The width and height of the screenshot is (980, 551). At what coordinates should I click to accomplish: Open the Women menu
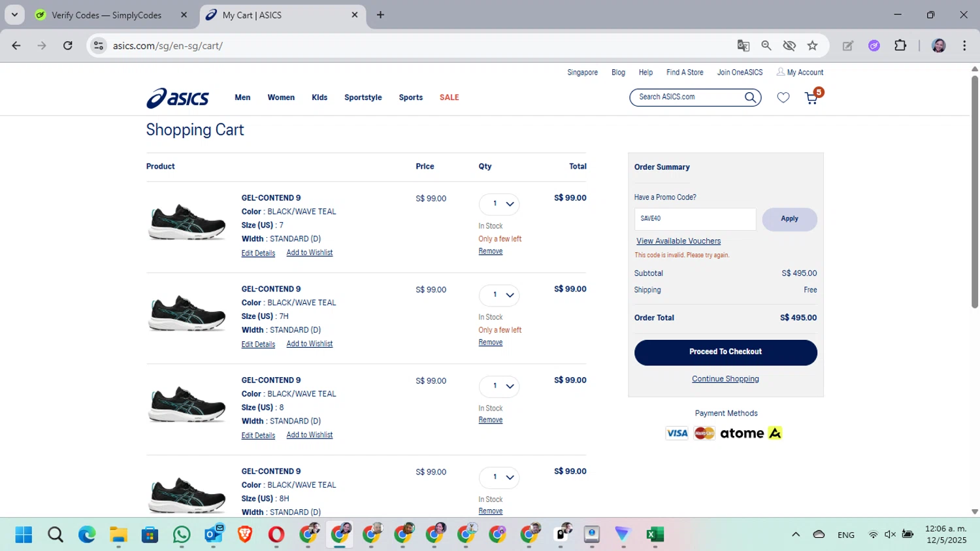coord(281,97)
